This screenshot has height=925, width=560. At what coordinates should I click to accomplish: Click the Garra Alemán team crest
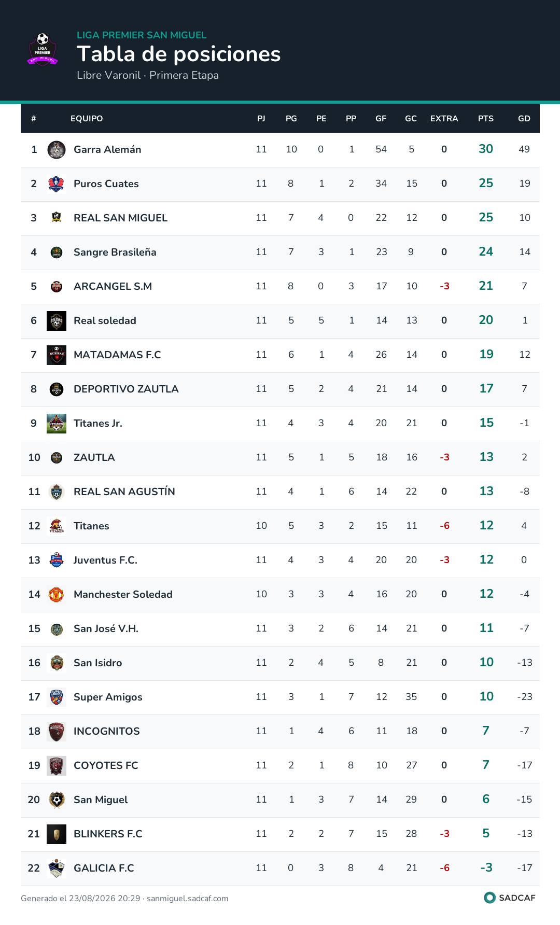pyautogui.click(x=57, y=150)
